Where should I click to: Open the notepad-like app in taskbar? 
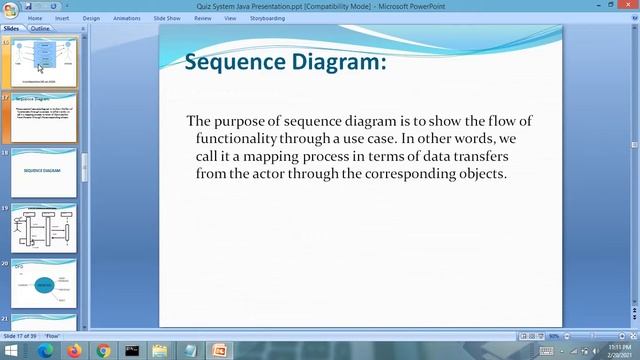click(190, 351)
